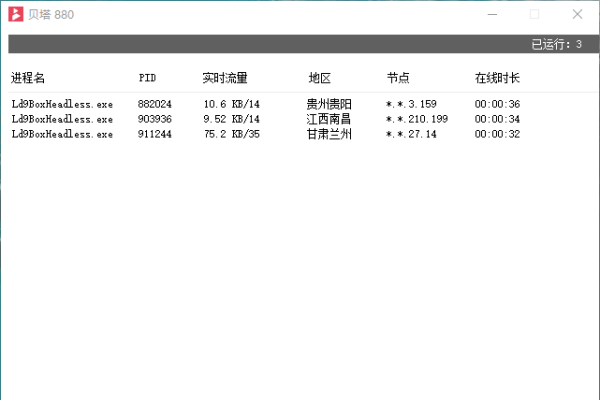This screenshot has height=400, width=600.
Task: Click the 江西南昌 region cell
Action: pos(329,119)
